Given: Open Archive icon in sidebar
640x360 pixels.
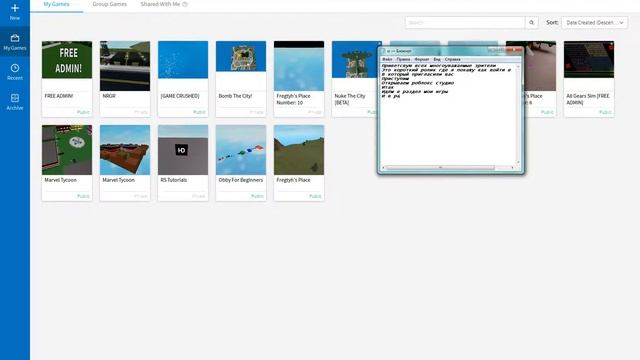Looking at the screenshot, I should [15, 98].
